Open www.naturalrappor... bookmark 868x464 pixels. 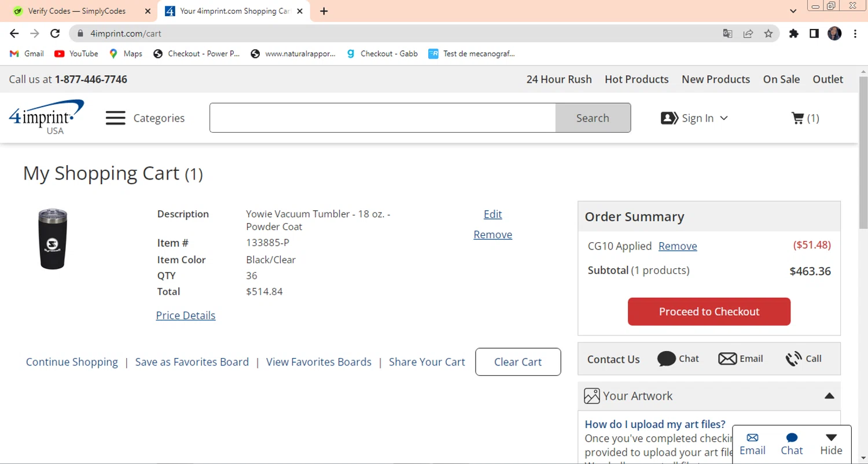coord(293,53)
